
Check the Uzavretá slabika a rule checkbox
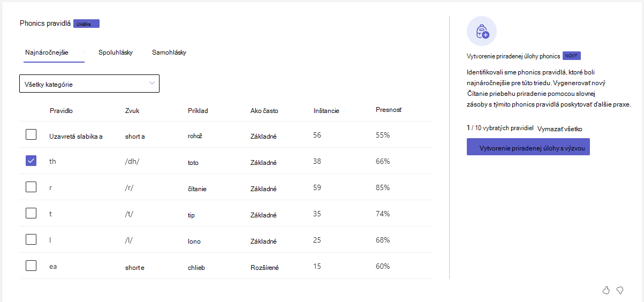click(31, 135)
